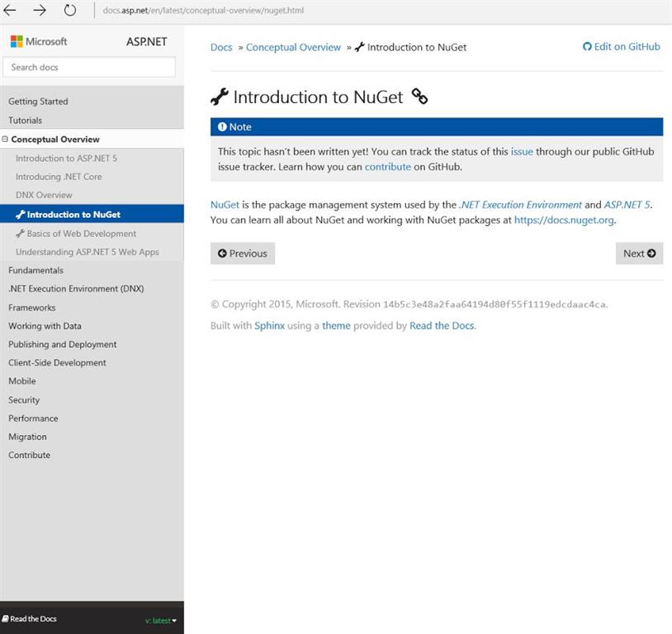Screen dimensions: 672x634
Task: Open .NET Execution Environment (DNX) section
Action: click(76, 289)
